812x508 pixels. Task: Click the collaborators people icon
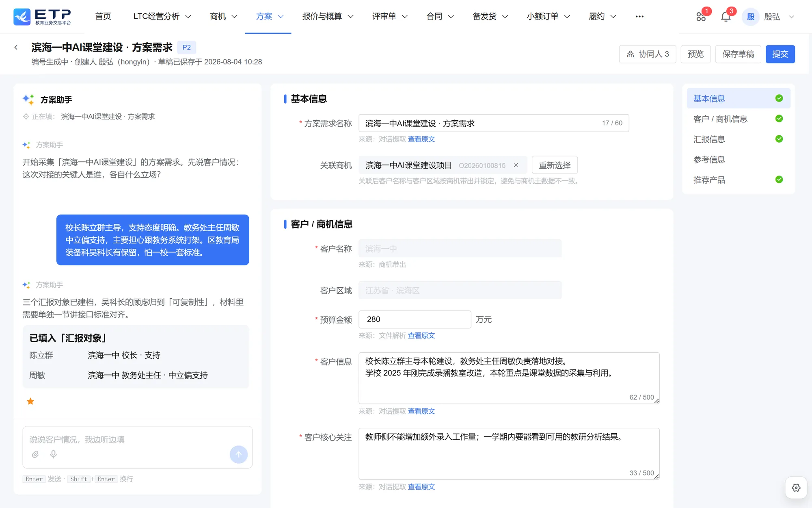pos(631,54)
